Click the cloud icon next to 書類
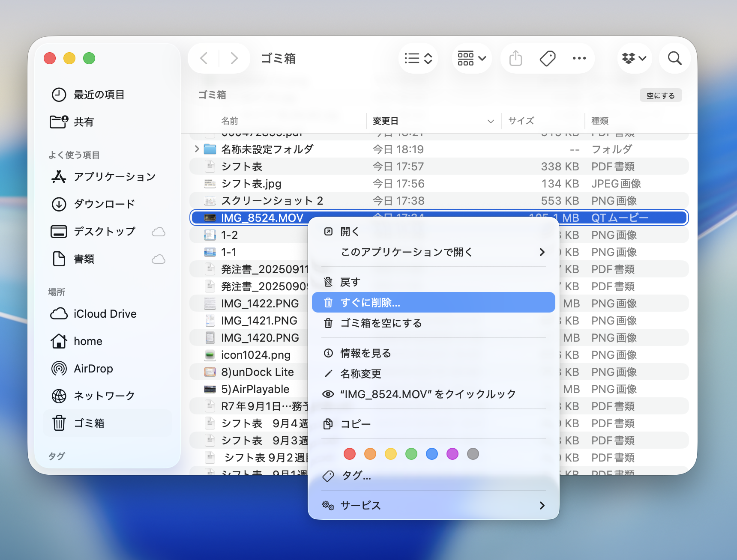The image size is (737, 560). [x=159, y=259]
